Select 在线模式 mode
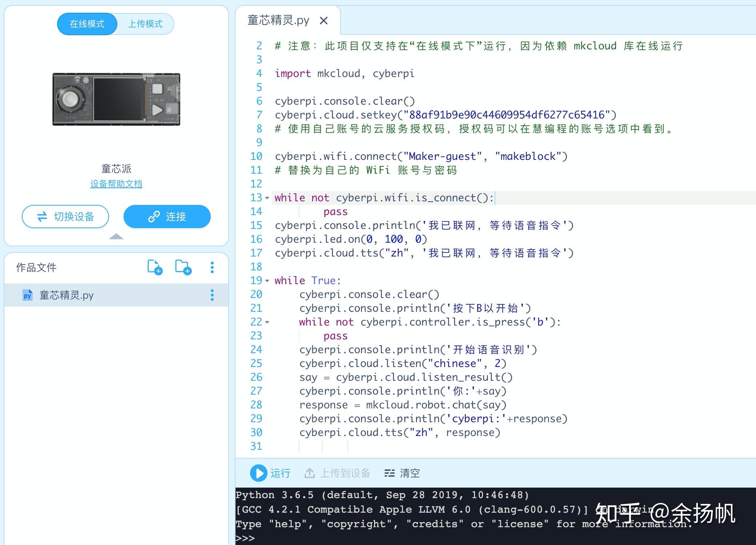The image size is (756, 545). [87, 24]
